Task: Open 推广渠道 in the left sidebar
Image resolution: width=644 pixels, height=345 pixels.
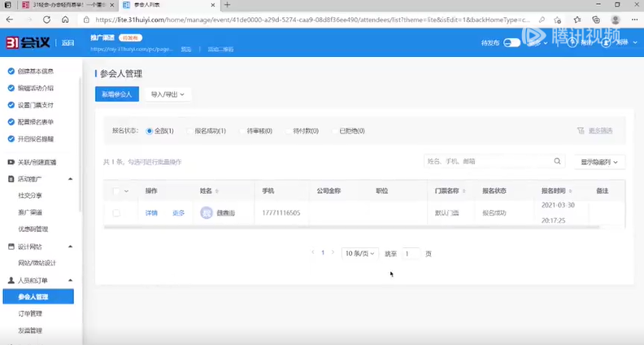Action: (31, 212)
